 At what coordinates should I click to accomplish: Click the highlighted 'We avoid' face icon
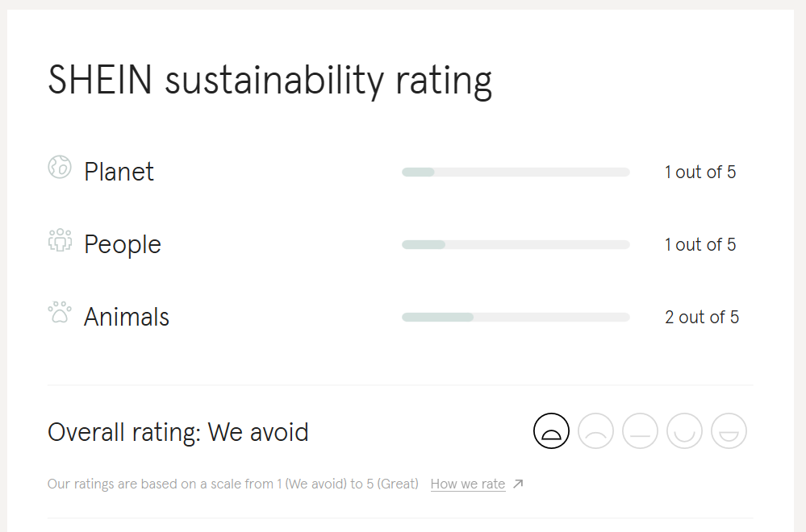[x=551, y=430]
